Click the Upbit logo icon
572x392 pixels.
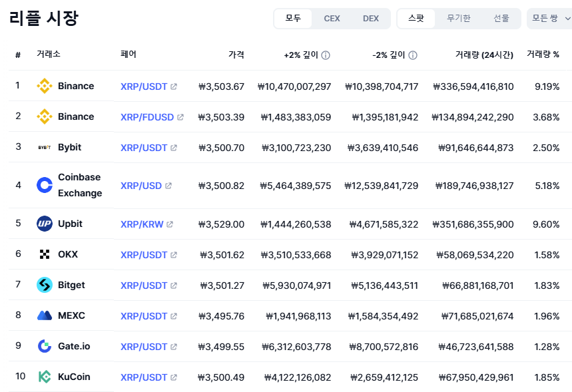(x=45, y=224)
